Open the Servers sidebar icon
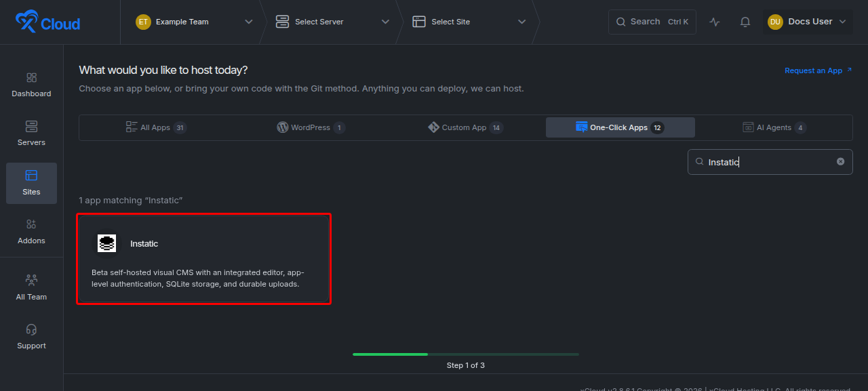Screen dimensions: 868x391 click(31, 127)
